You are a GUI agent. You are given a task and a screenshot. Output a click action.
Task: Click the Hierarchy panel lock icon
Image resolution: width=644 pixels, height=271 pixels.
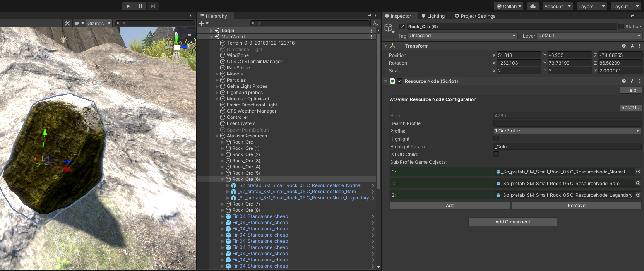(x=369, y=16)
